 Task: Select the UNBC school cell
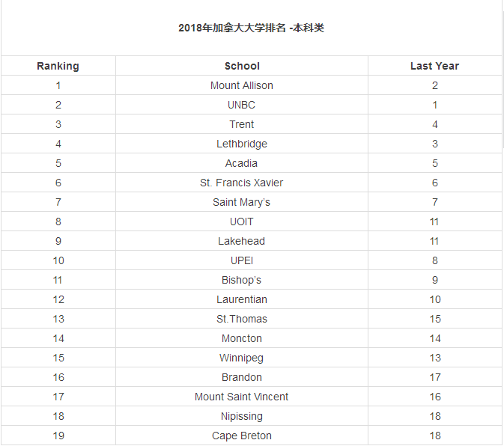pyautogui.click(x=242, y=105)
